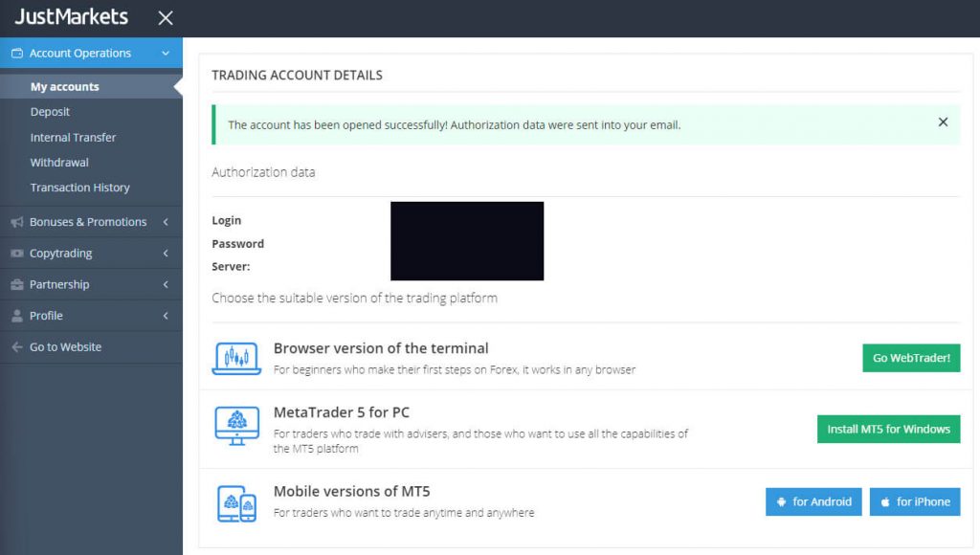Open the Deposit page
The width and height of the screenshot is (980, 555).
pyautogui.click(x=50, y=112)
